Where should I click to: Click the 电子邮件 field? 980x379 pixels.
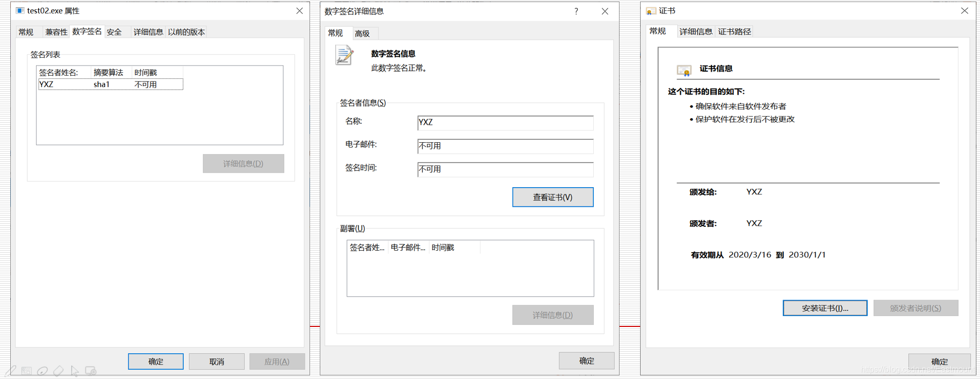click(505, 146)
